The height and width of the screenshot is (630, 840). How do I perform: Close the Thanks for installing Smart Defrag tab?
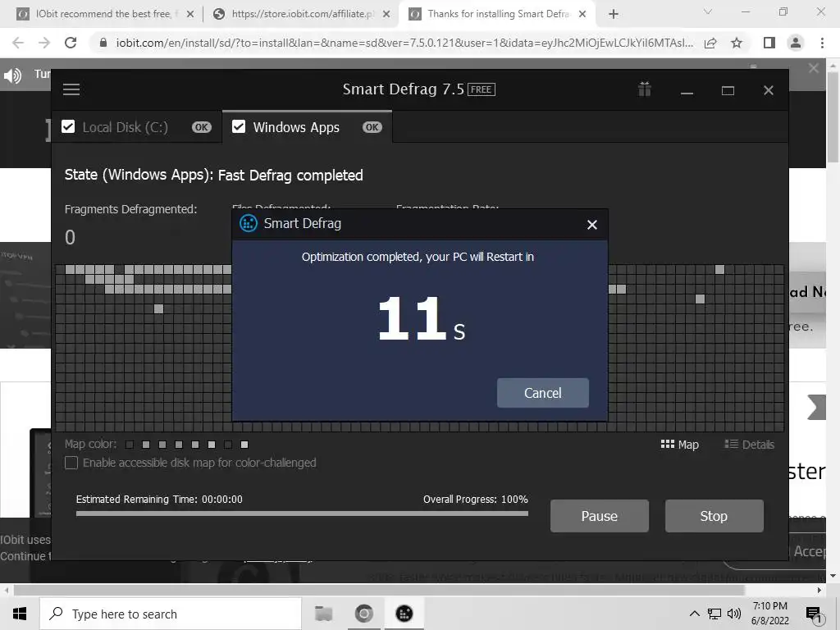(583, 14)
